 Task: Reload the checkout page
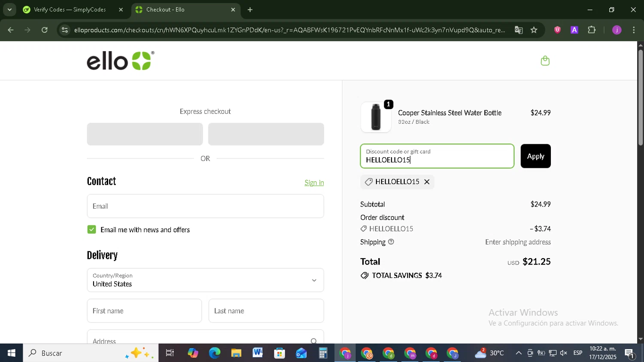[45, 30]
